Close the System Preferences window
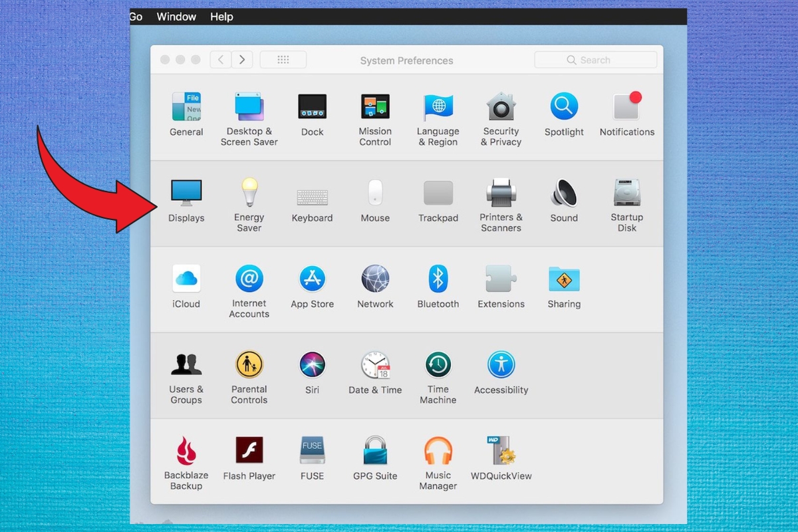 coord(165,60)
